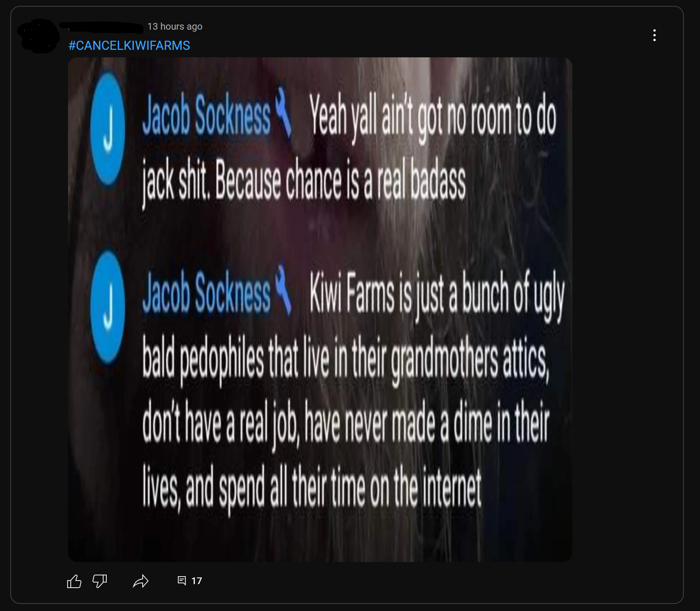Image resolution: width=700 pixels, height=611 pixels.
Task: Select the lower blue J avatar circle
Action: [x=108, y=306]
